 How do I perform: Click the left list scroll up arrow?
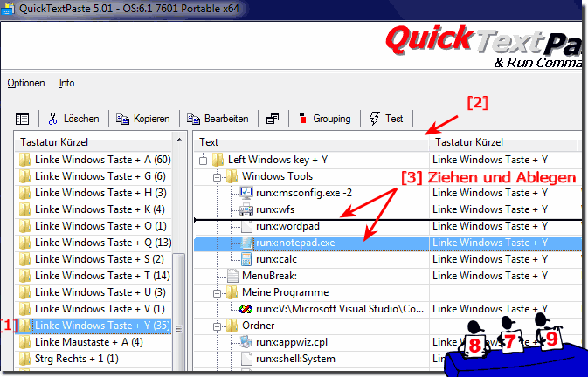(179, 140)
